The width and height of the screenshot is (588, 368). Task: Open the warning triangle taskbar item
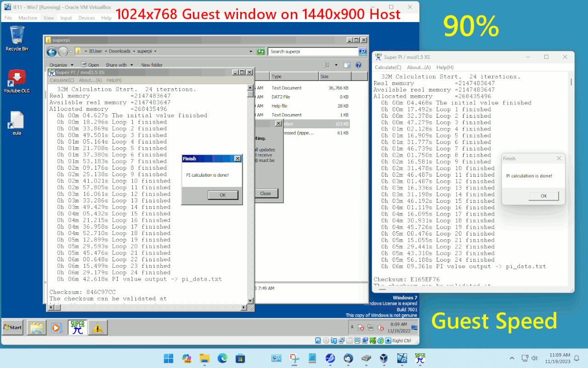pos(97,328)
